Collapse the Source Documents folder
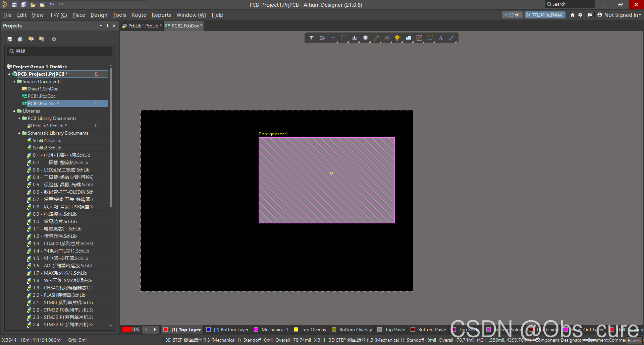The image size is (644, 345). click(x=14, y=82)
